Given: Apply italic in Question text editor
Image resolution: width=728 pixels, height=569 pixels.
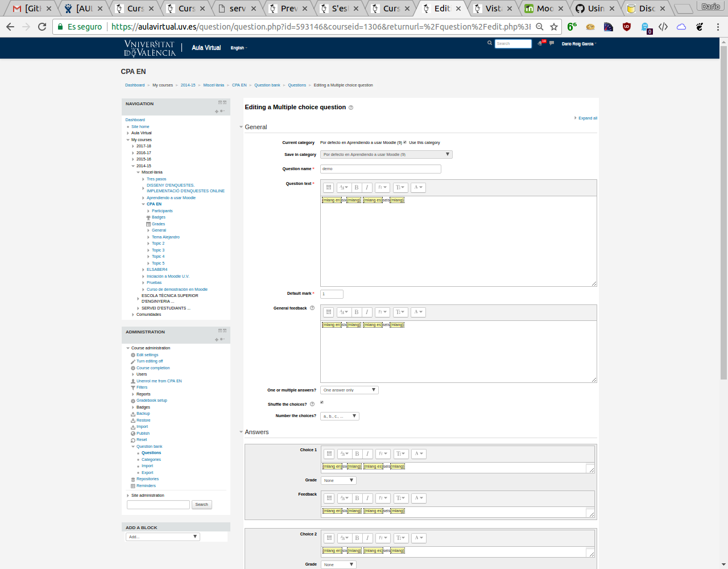Looking at the screenshot, I should click(x=367, y=187).
